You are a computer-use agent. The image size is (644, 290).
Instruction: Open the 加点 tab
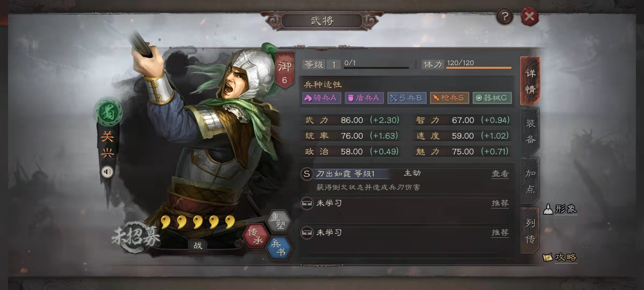tap(530, 181)
